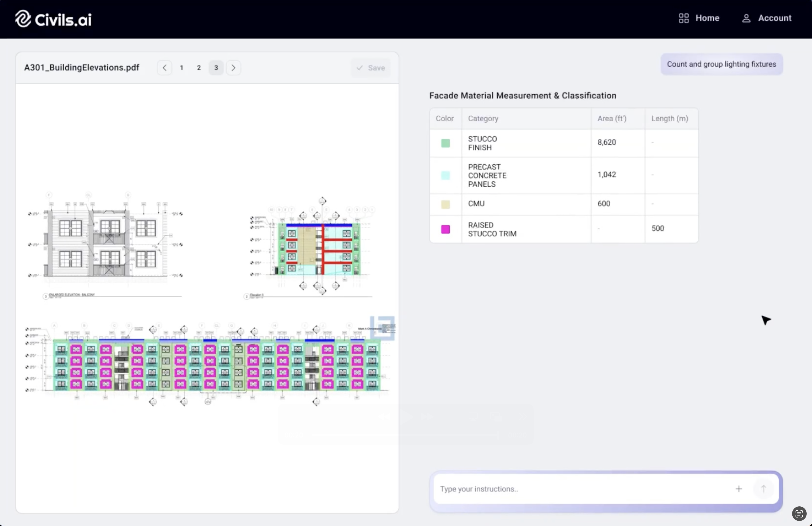The width and height of the screenshot is (812, 526).
Task: Go to previous page with left chevron
Action: (x=164, y=68)
